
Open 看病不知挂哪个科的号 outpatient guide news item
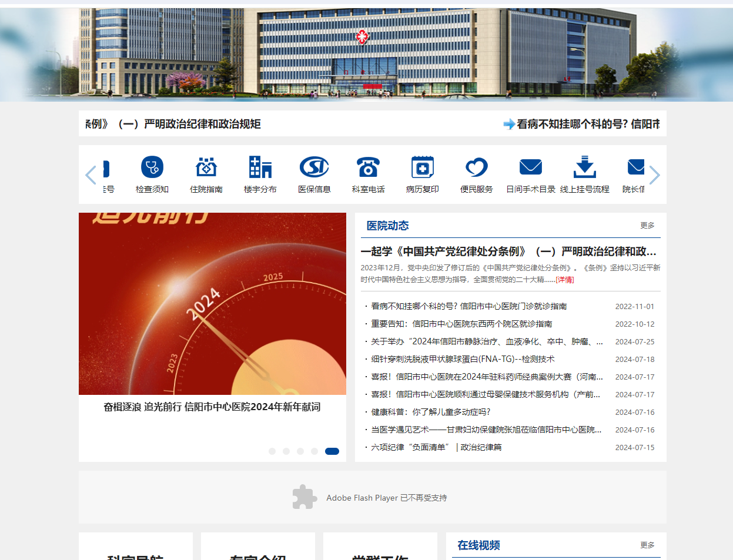coord(469,306)
